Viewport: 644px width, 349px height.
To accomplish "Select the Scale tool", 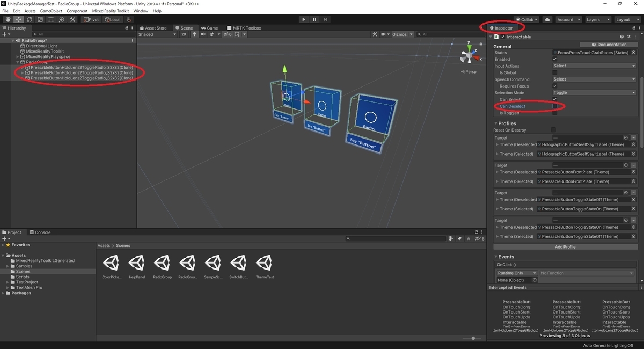I will point(40,20).
